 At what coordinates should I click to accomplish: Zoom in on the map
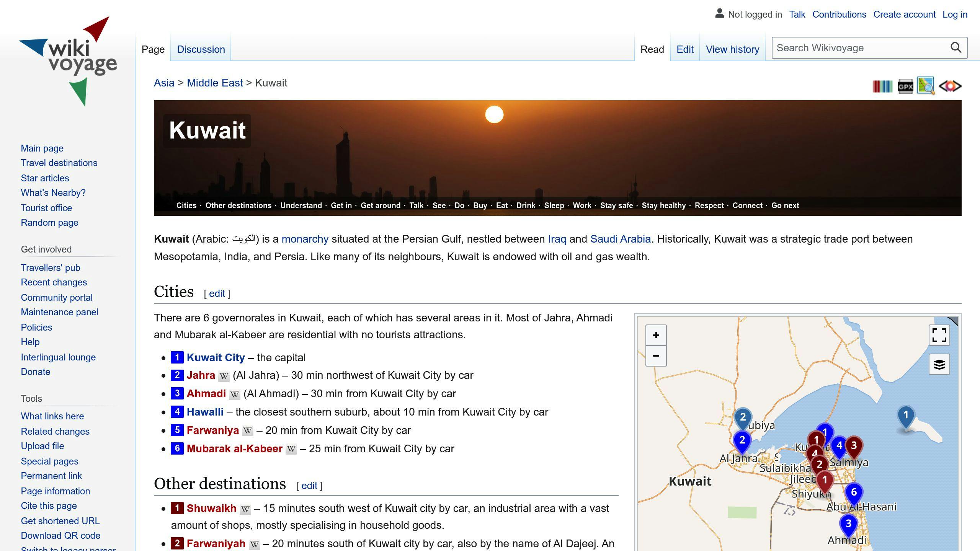(656, 335)
